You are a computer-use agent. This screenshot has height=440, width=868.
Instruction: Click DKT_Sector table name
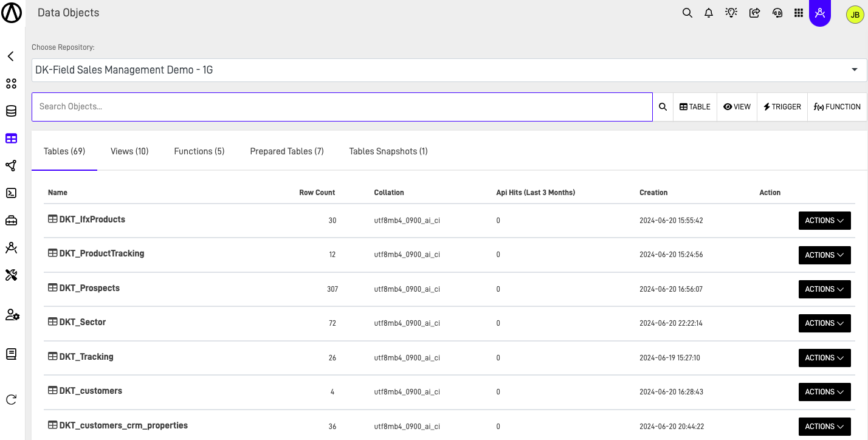pyautogui.click(x=83, y=322)
